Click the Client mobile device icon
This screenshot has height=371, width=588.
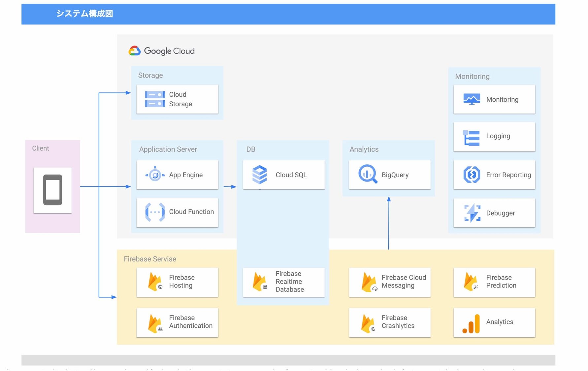point(53,190)
